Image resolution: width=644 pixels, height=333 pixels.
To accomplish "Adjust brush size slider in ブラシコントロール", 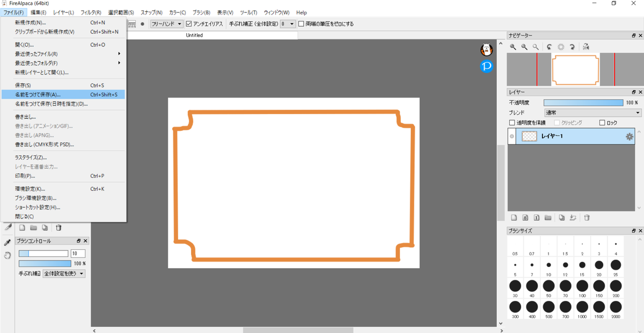I will click(x=43, y=254).
